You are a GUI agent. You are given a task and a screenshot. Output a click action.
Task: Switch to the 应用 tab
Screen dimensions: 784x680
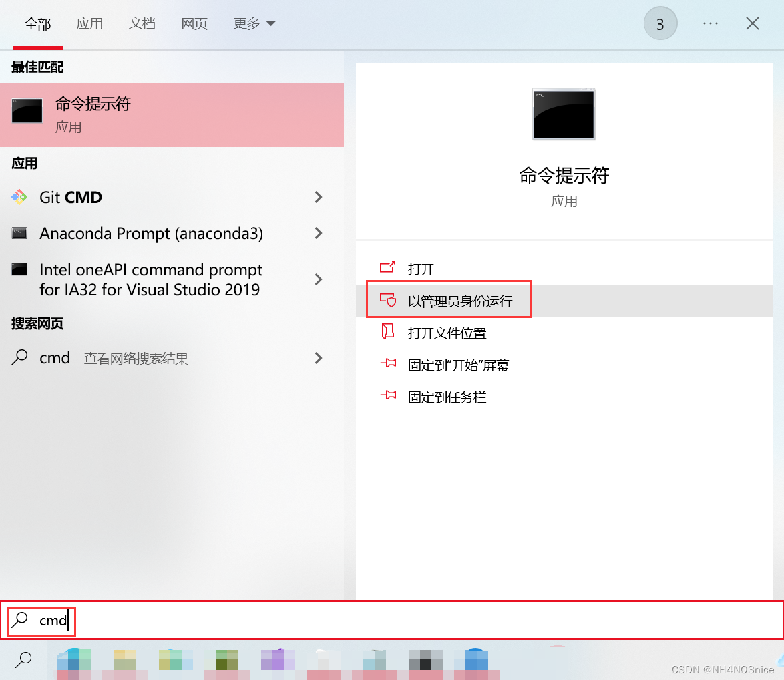coord(89,23)
